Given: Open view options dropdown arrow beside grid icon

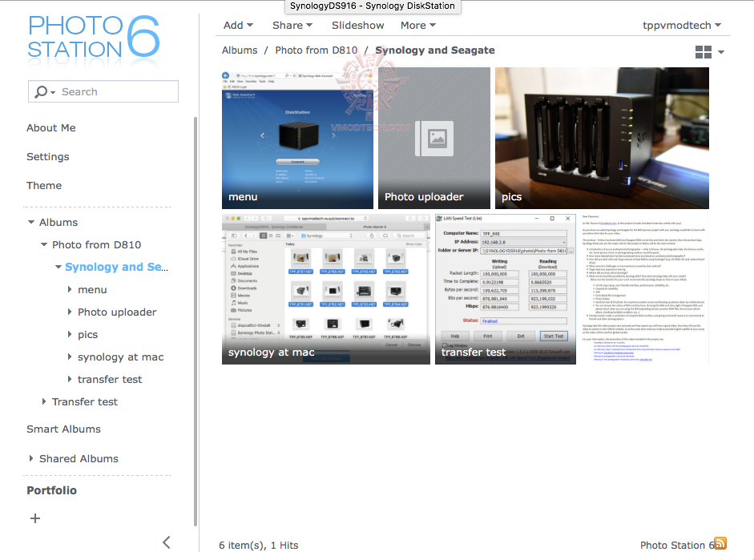Looking at the screenshot, I should 721,52.
